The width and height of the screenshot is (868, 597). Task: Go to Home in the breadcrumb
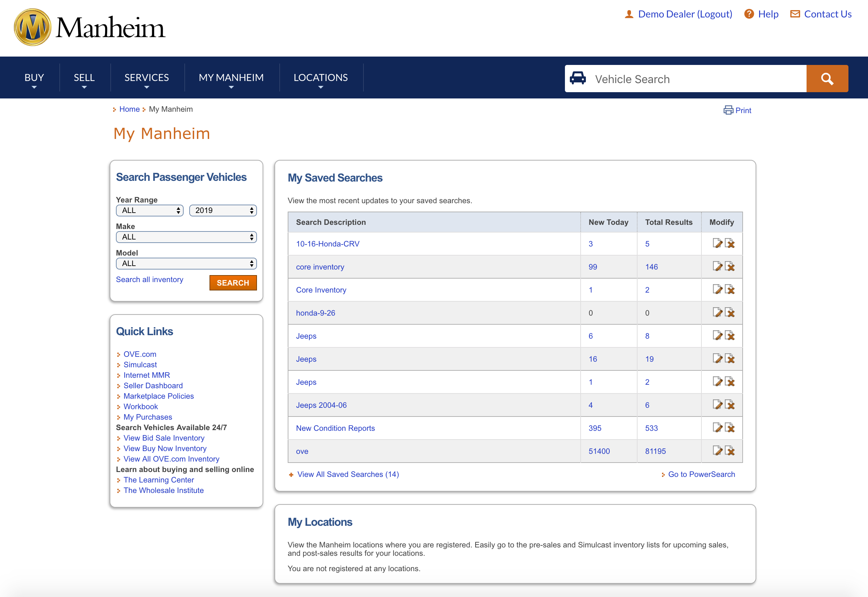(130, 109)
